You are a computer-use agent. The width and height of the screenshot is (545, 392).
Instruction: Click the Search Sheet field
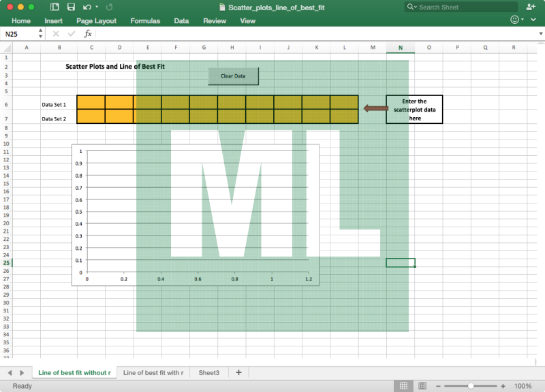coord(463,7)
